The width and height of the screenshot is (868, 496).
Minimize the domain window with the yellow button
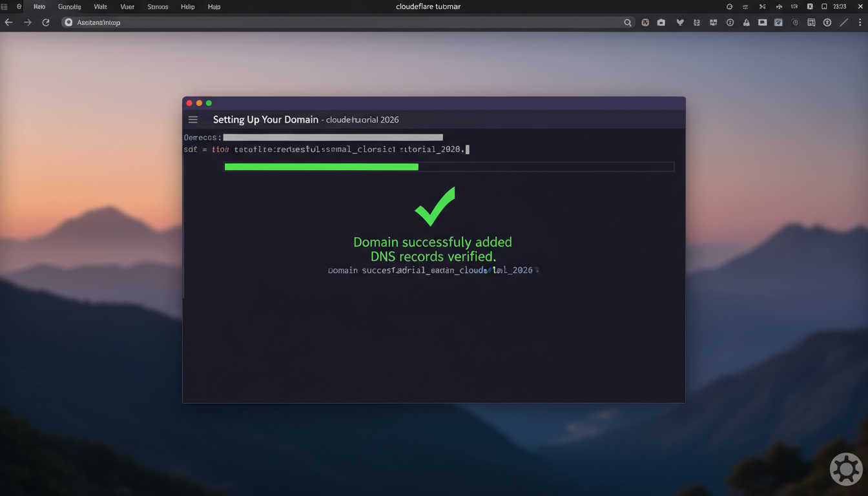199,103
